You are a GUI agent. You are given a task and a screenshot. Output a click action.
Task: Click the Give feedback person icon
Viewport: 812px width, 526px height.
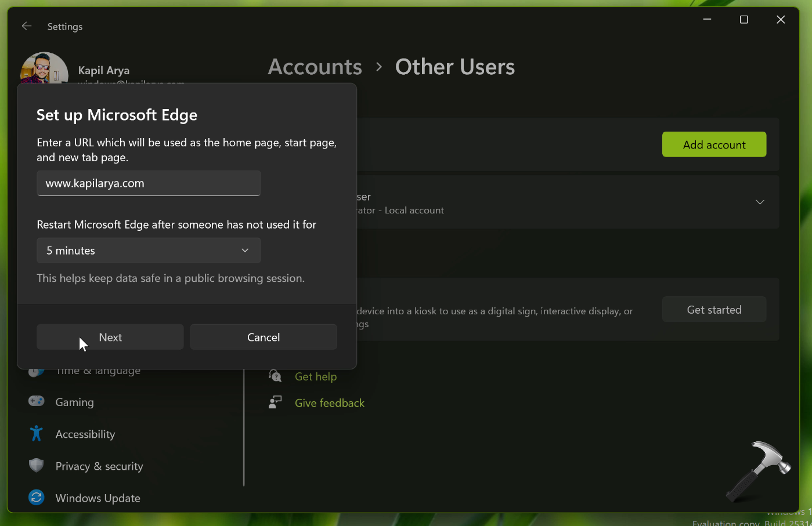(x=275, y=402)
